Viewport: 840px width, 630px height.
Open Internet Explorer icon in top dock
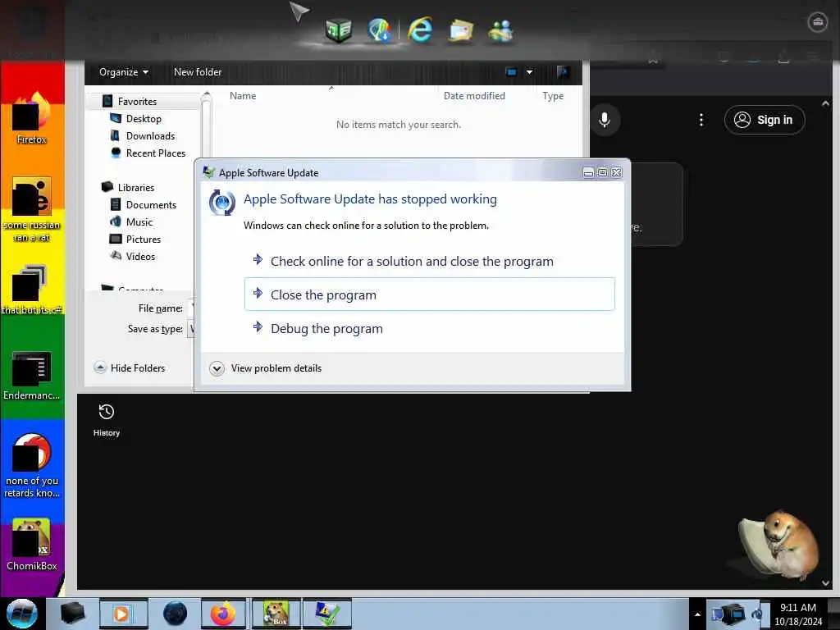420,29
